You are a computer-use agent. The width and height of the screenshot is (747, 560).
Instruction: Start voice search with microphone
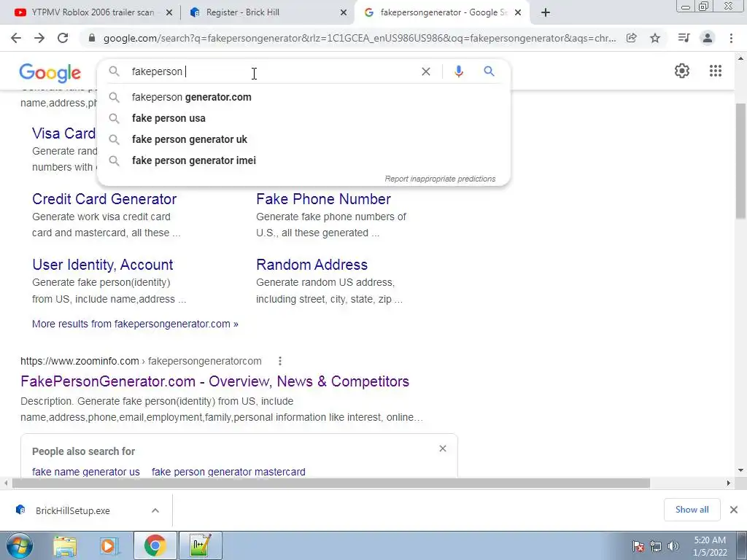pos(458,71)
